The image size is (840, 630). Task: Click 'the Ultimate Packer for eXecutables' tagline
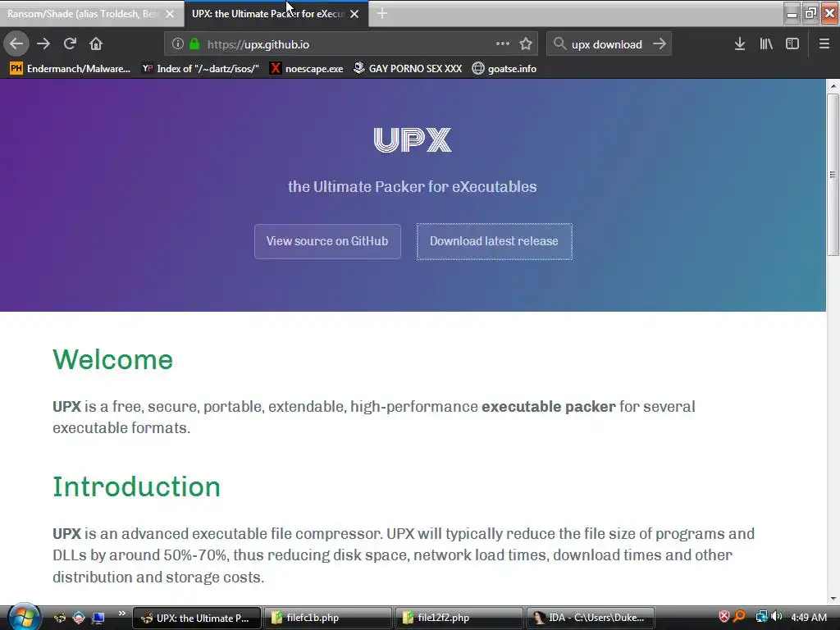(x=413, y=186)
